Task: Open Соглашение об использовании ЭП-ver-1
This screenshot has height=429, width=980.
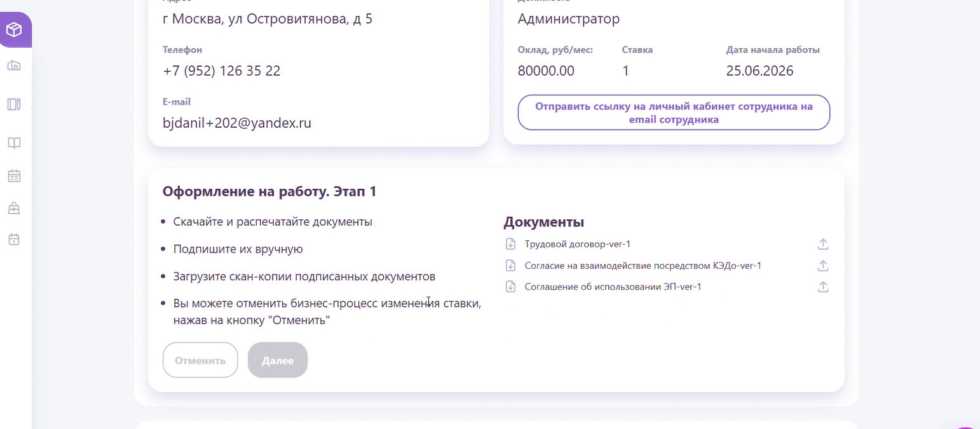Action: pyautogui.click(x=613, y=287)
